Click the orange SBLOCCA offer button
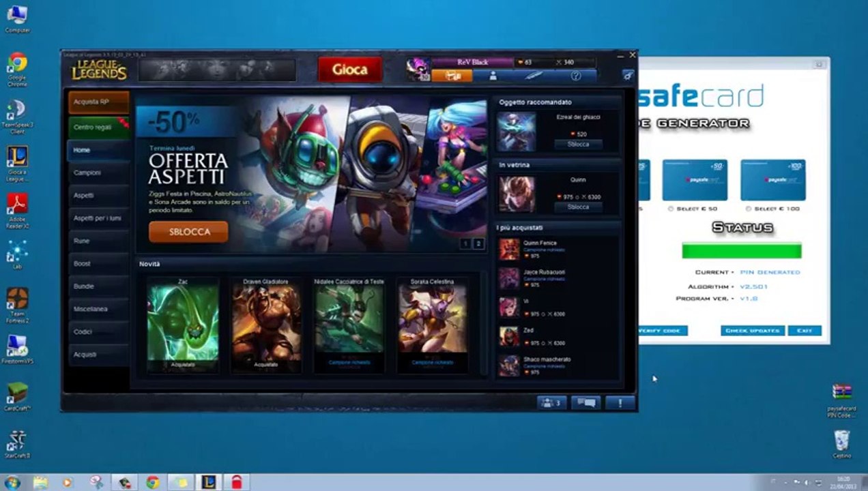The width and height of the screenshot is (868, 491). [x=189, y=232]
